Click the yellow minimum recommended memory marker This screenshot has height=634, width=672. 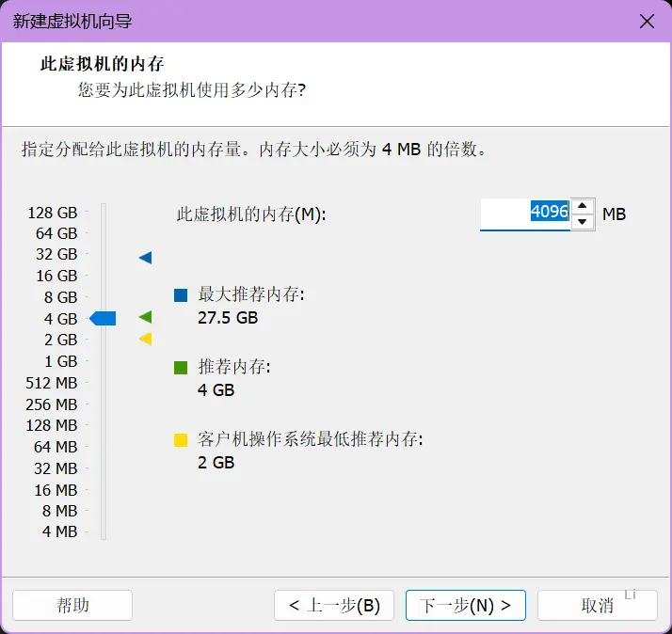click(x=146, y=339)
